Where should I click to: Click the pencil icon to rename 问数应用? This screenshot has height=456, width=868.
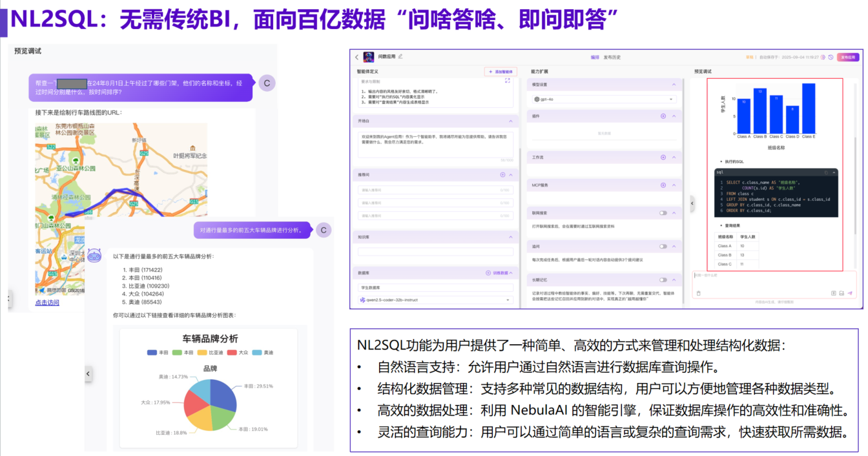[x=400, y=57]
